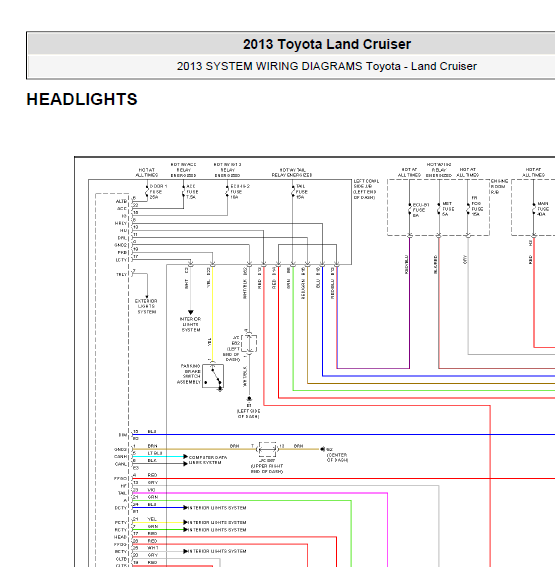Viewport: 555px width, 567px height.
Task: Select the DIM pin label
Action: (x=123, y=435)
